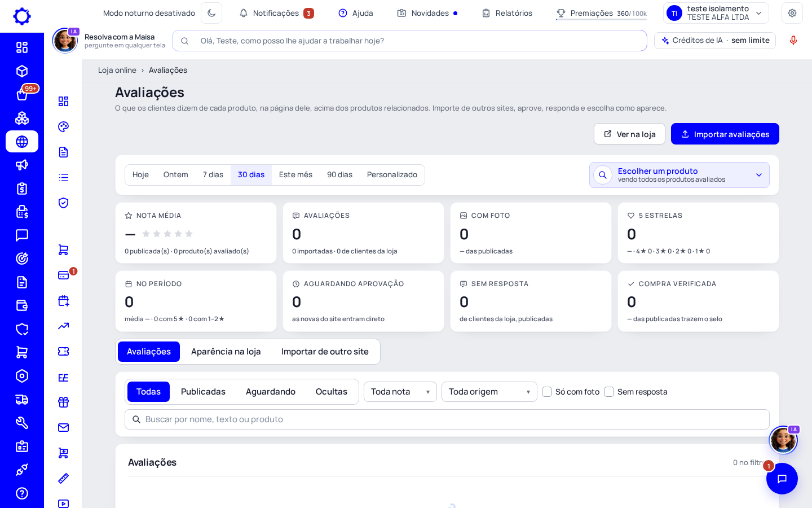
Task: Click the Maisa assistant search field
Action: [409, 41]
